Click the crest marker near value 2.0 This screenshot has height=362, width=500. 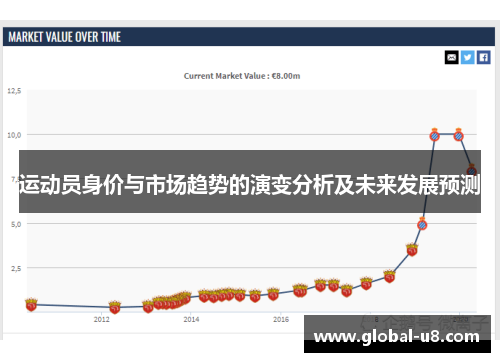[389, 276]
